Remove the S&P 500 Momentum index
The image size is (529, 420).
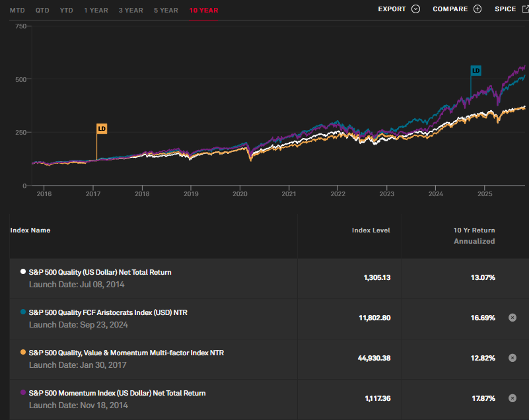[x=512, y=398]
